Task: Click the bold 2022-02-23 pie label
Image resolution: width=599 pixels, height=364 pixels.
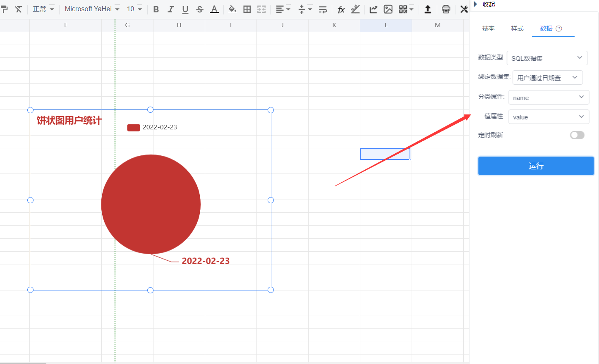Action: pyautogui.click(x=206, y=261)
